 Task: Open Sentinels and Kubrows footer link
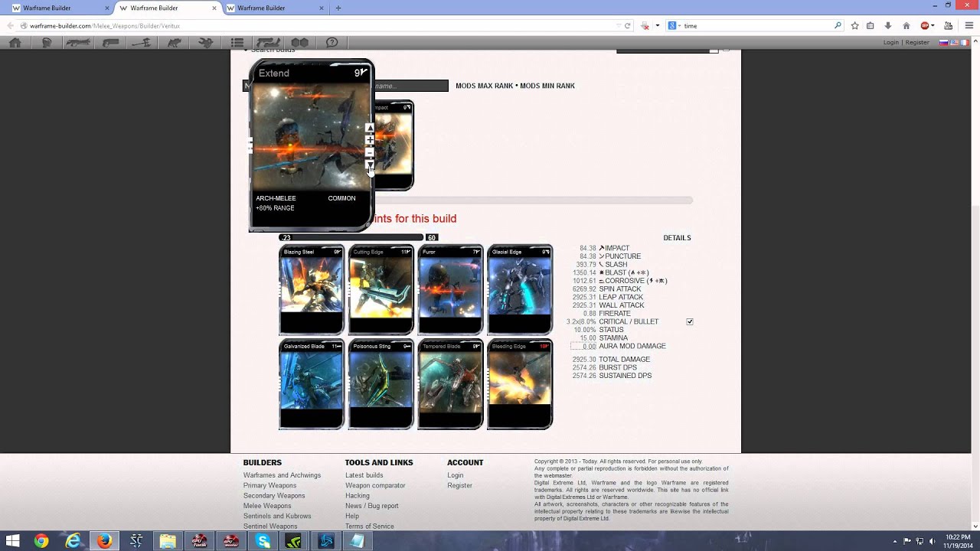click(x=277, y=516)
